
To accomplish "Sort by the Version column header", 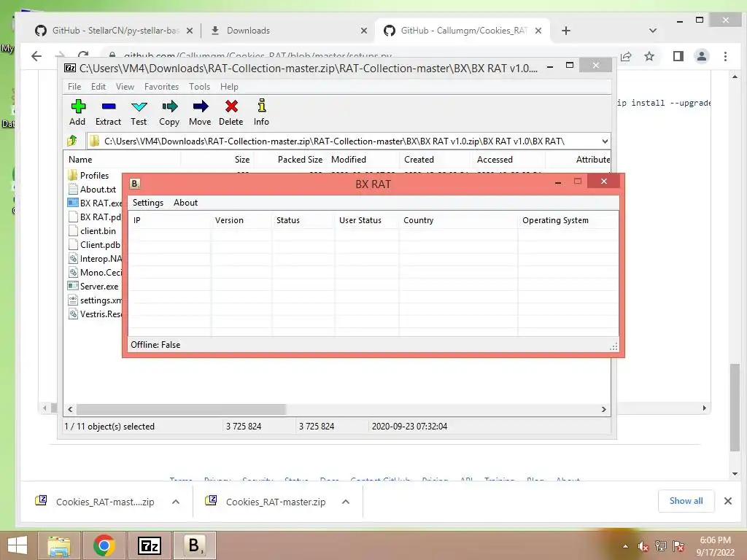I will point(241,220).
